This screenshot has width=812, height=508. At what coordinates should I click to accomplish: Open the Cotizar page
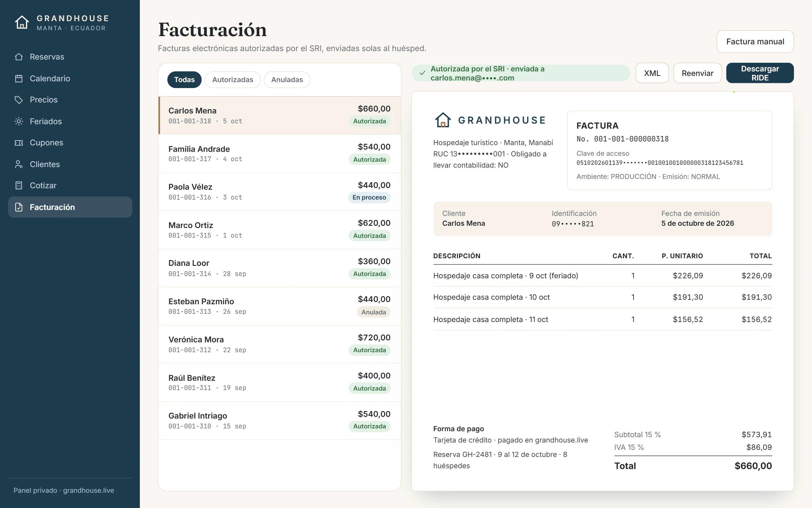point(70,185)
